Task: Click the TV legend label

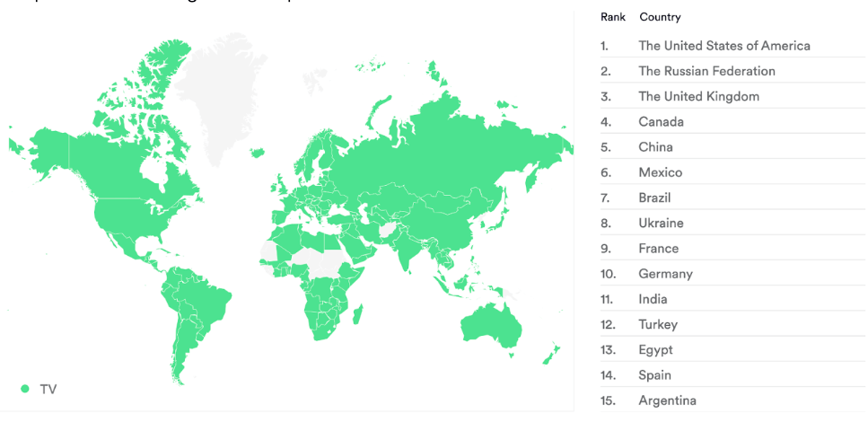Action: (48, 390)
